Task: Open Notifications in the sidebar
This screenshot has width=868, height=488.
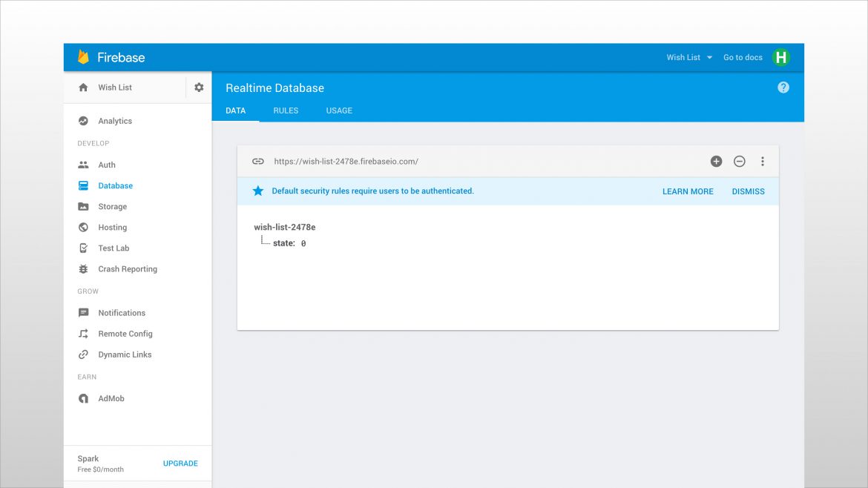Action: click(122, 313)
